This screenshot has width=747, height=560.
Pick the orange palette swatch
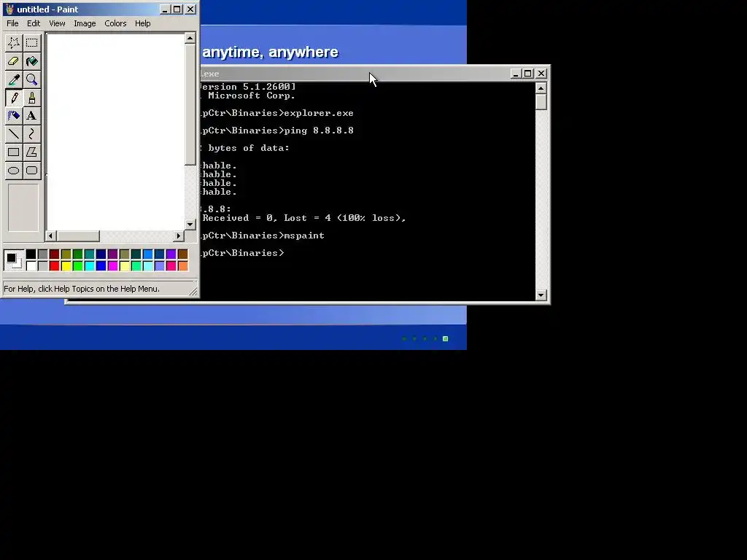point(182,265)
